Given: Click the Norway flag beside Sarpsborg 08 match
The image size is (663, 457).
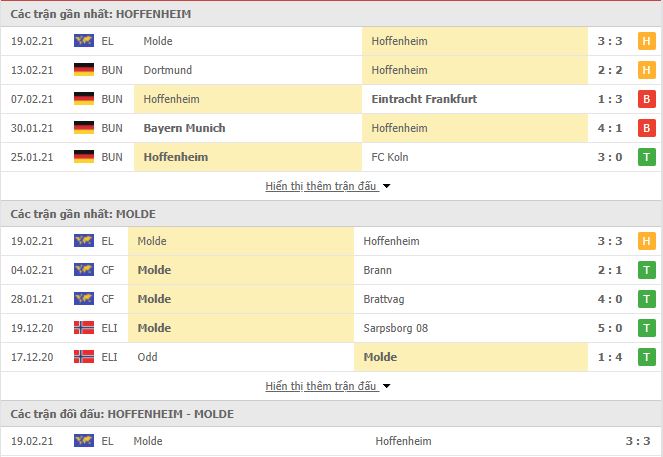Looking at the screenshot, I should click(x=84, y=328).
